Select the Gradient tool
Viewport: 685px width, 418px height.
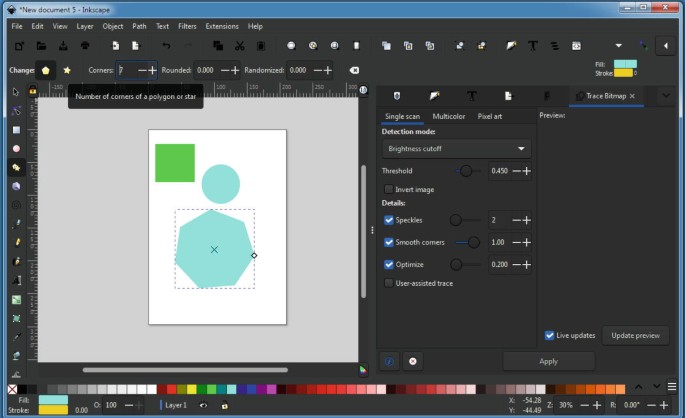[x=16, y=300]
